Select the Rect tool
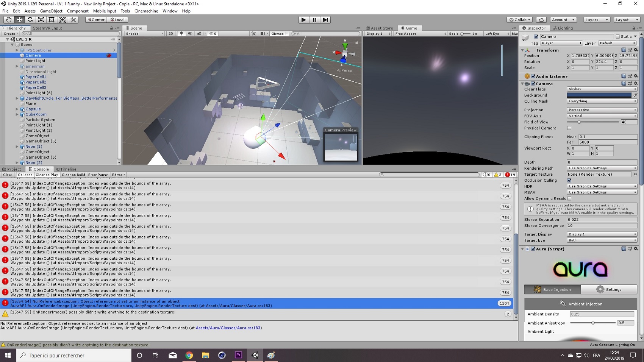Screen dimensions: 644x362 pos(52,20)
